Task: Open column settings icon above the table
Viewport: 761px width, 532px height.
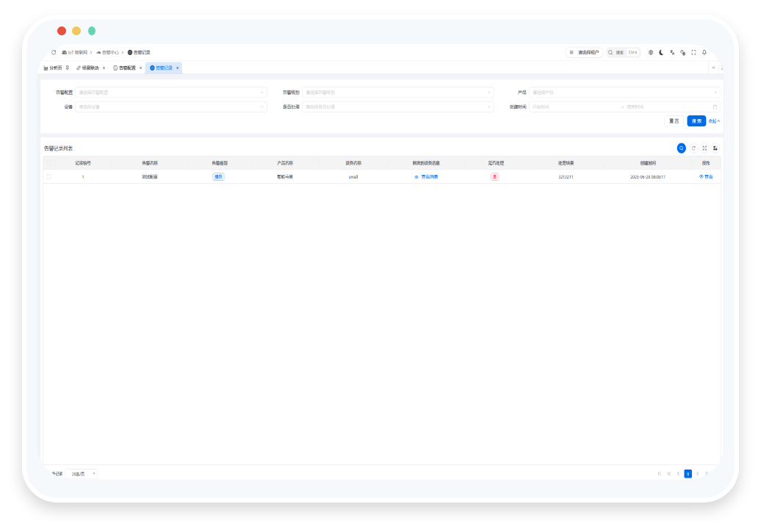Action: [x=715, y=148]
